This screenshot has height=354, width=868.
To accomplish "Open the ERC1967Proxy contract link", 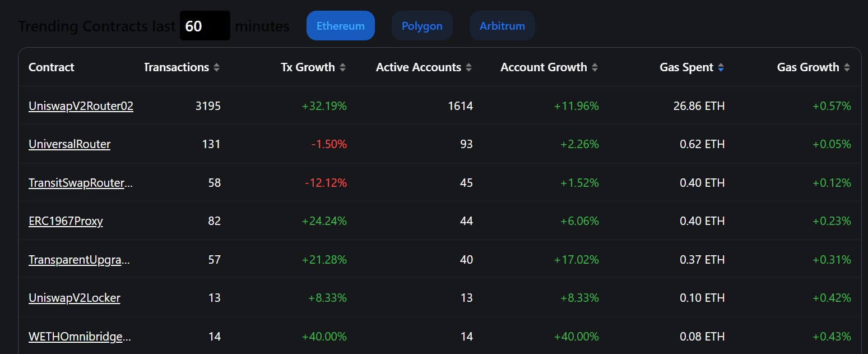I will click(66, 221).
